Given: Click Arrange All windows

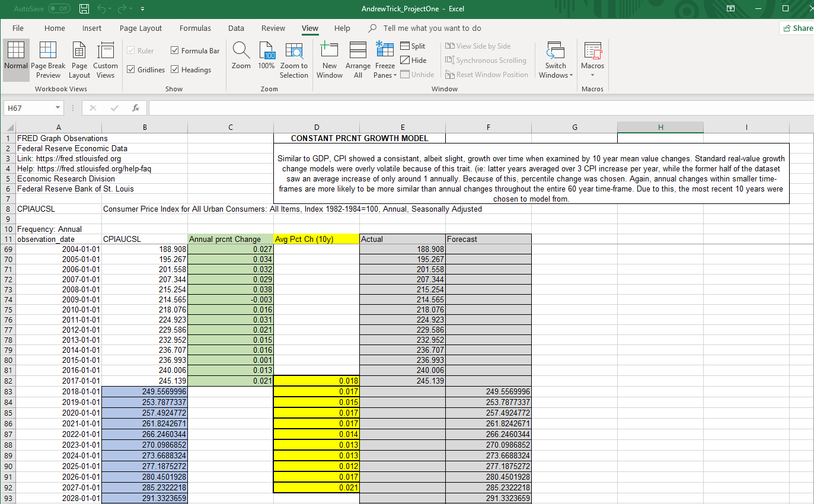Looking at the screenshot, I should tap(357, 60).
